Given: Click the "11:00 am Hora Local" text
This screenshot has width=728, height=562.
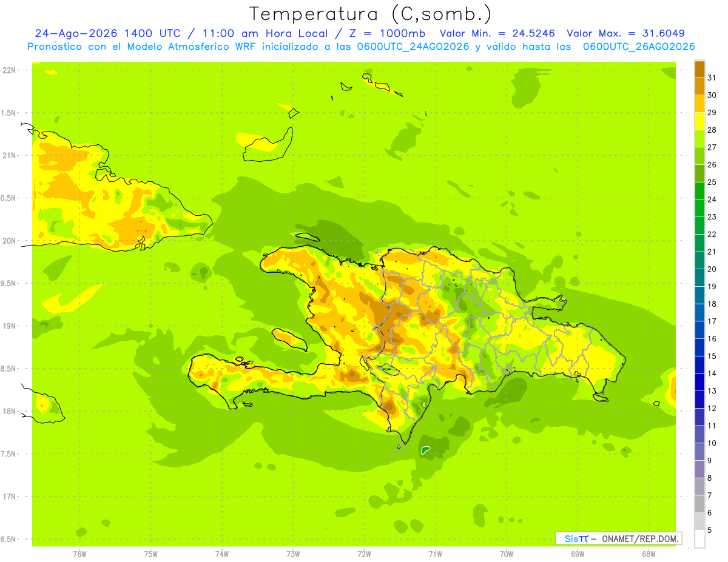Looking at the screenshot, I should [265, 33].
